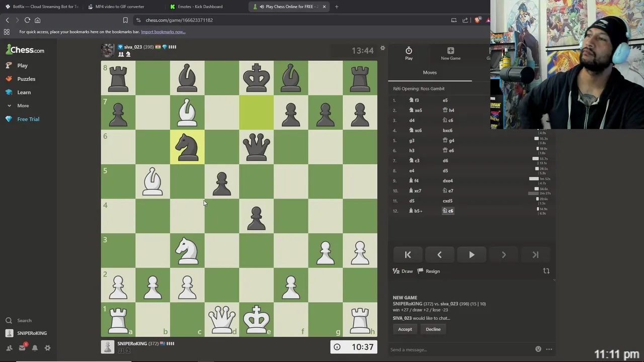Viewport: 644px width, 362px height.
Task: Click the Réti Opening: Ross Gambit label
Action: (419, 88)
